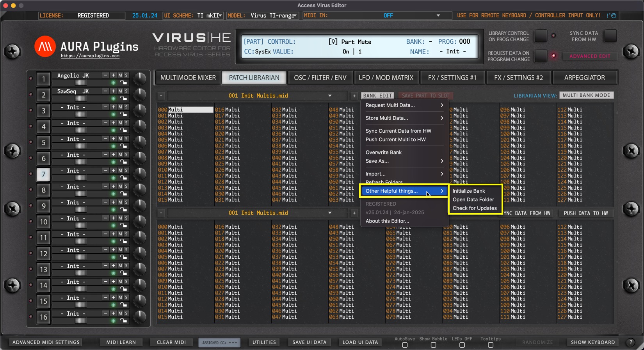Open the UI Scheme TI mkII dropdown
This screenshot has height=350, width=644.
pos(193,16)
